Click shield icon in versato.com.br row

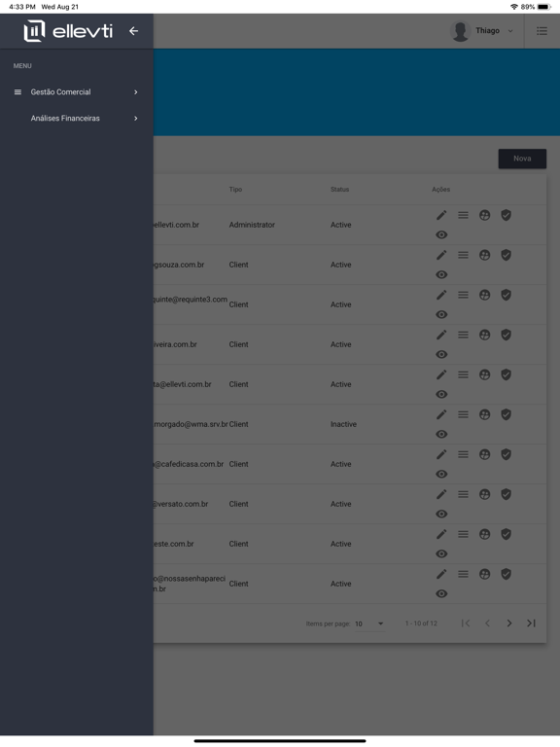pyautogui.click(x=506, y=494)
